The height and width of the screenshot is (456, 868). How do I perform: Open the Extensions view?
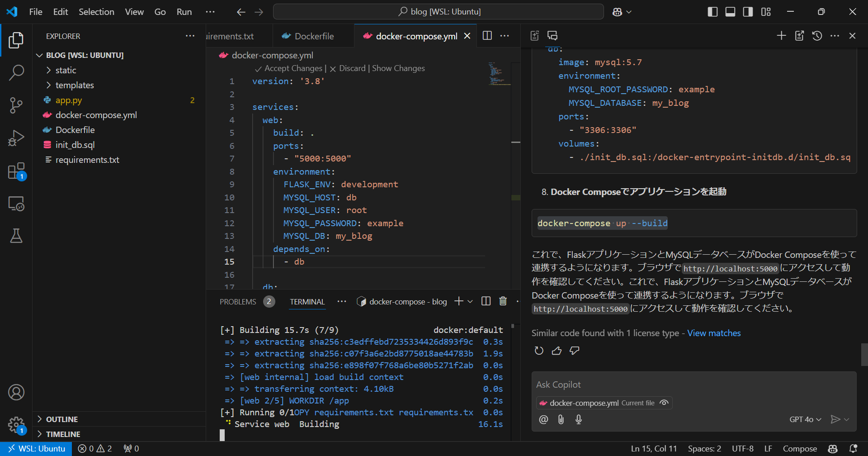click(x=16, y=171)
